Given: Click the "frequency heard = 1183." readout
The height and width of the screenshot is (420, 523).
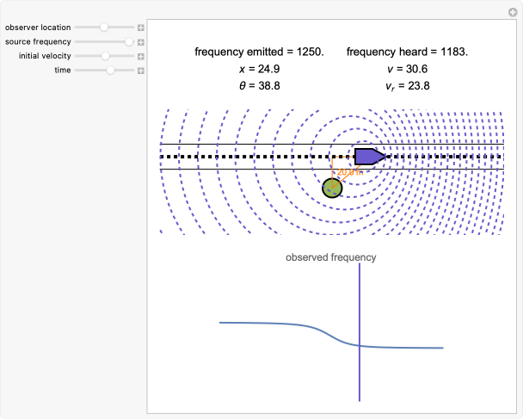Looking at the screenshot, I should pos(407,52).
